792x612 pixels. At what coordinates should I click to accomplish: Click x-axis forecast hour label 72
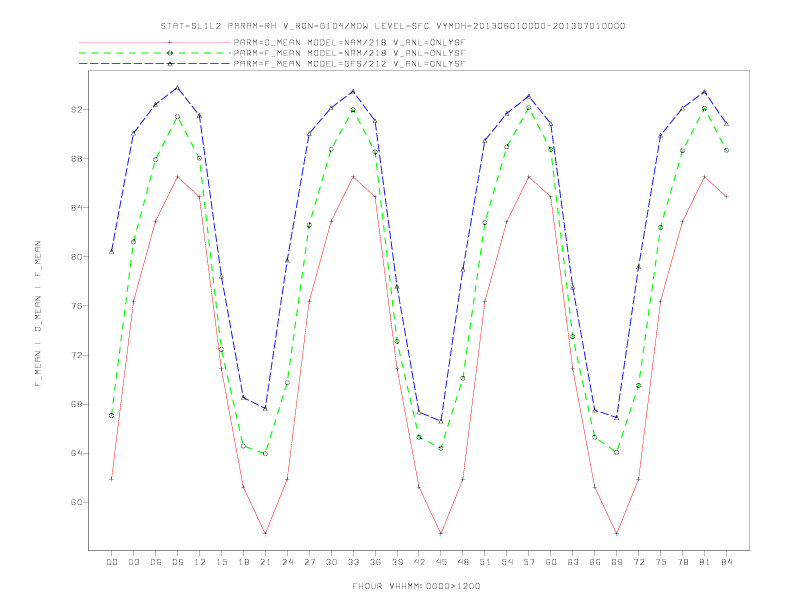coord(638,562)
